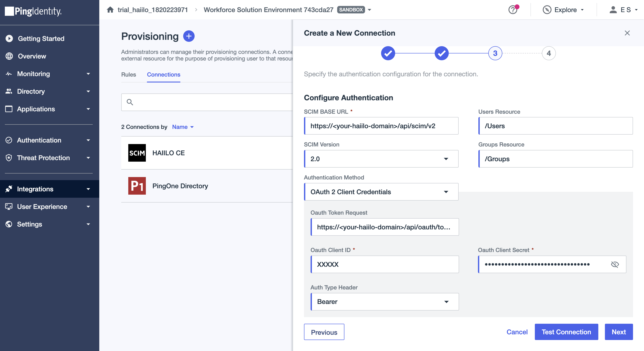Open Overview in the sidebar
Viewport: 644px width, 351px height.
[49, 56]
